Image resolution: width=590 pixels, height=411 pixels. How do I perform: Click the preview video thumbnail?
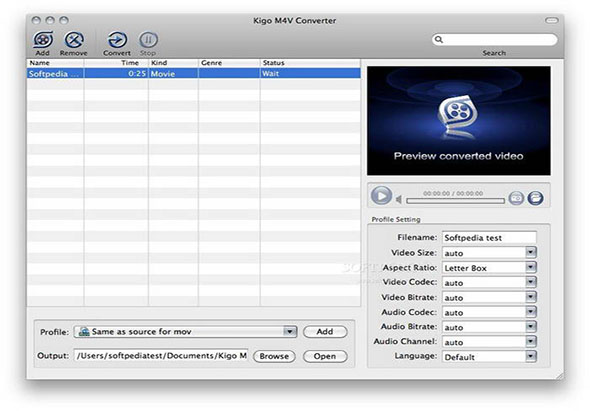(459, 120)
